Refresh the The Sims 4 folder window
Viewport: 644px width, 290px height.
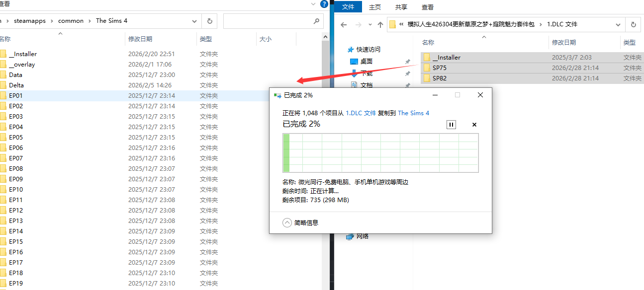209,21
